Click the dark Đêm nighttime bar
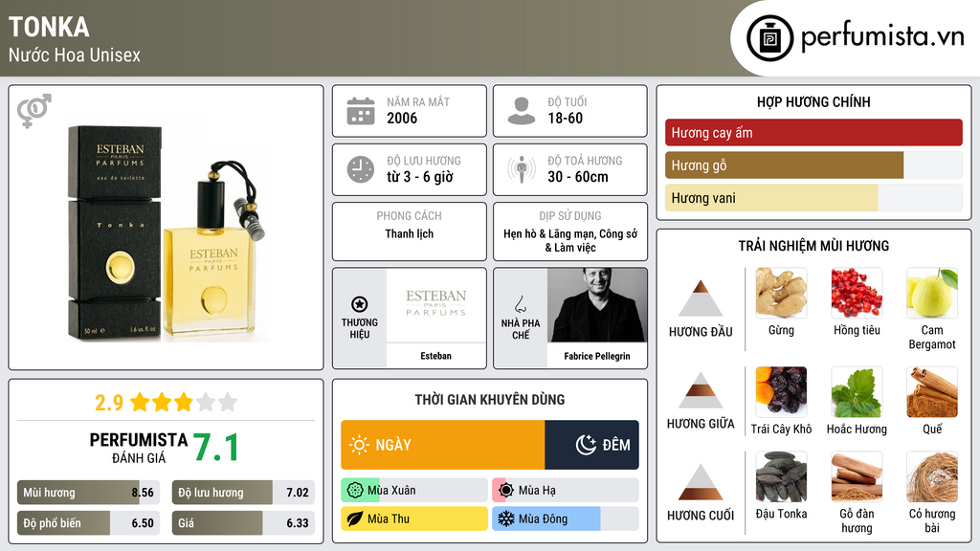 click(591, 445)
